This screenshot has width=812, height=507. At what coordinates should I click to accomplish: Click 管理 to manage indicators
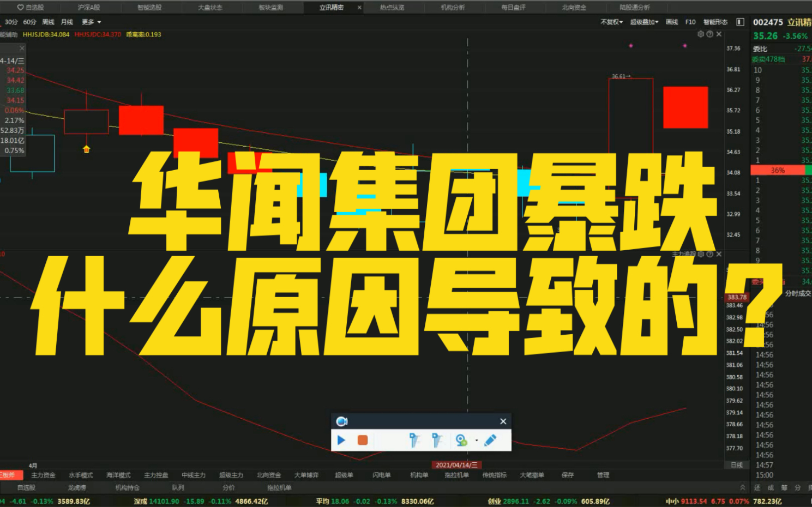(x=603, y=475)
